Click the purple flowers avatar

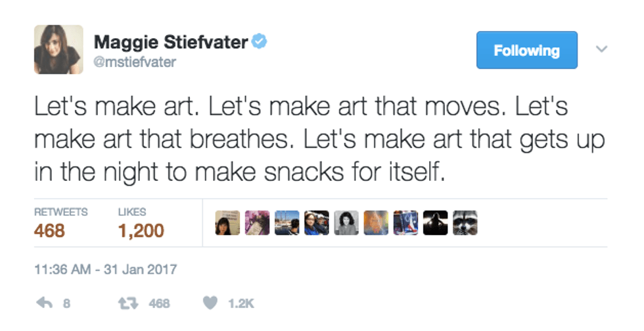click(x=256, y=223)
